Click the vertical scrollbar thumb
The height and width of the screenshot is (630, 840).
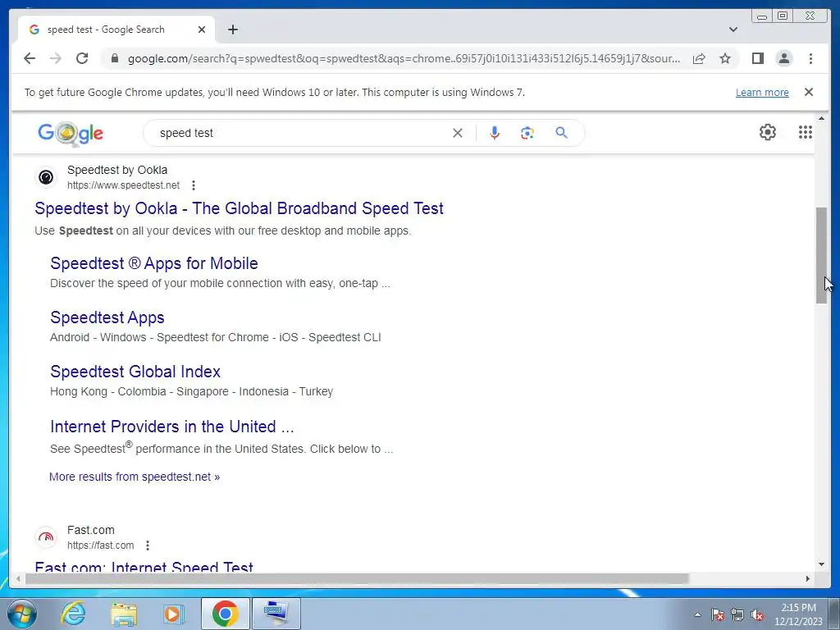click(x=821, y=256)
